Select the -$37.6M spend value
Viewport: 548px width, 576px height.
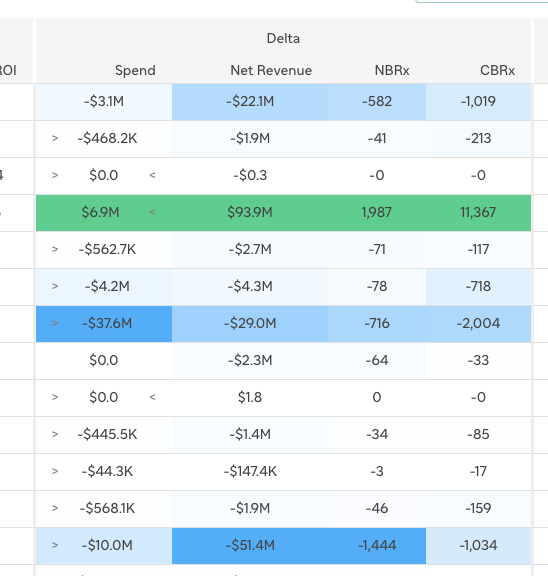click(107, 323)
